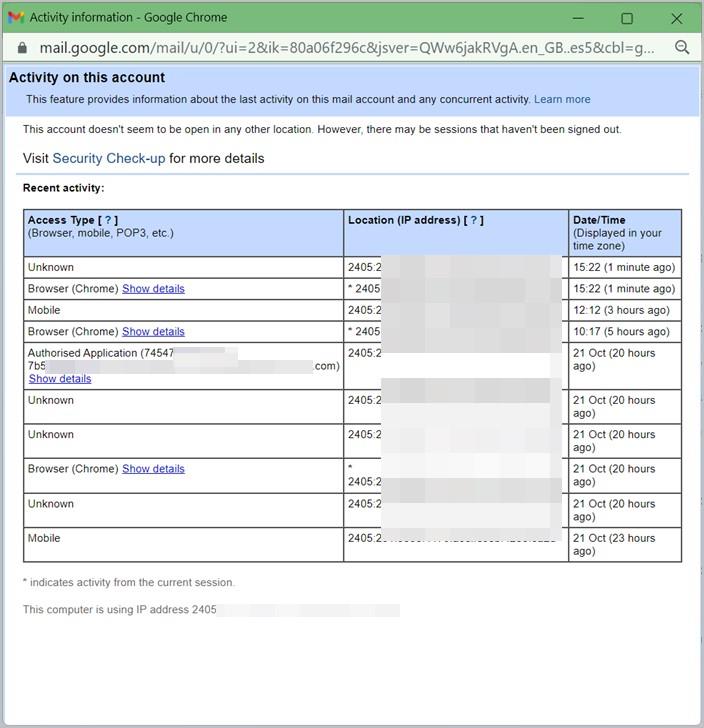Minimize the Activity information window

578,18
